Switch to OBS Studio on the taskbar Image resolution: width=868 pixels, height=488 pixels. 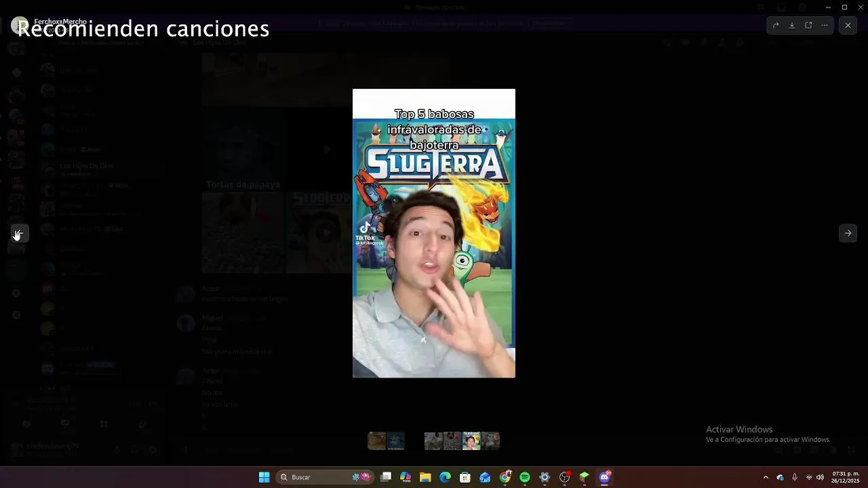point(565,477)
